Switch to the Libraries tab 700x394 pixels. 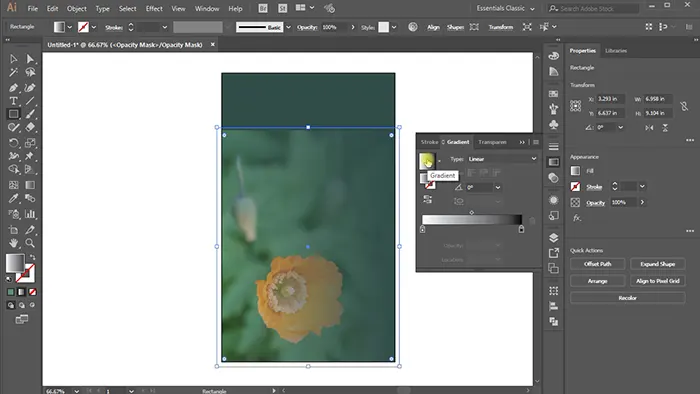(x=616, y=51)
